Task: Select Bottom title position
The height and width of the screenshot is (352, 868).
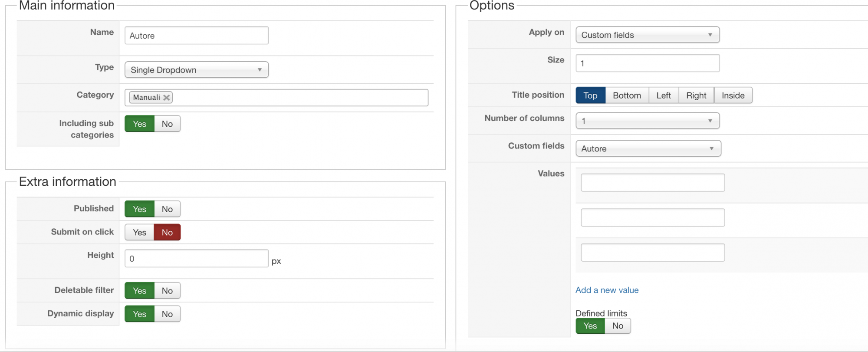Action: (x=627, y=95)
